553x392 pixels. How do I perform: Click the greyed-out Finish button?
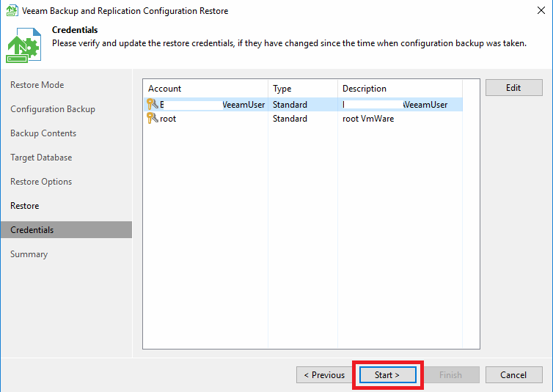point(451,374)
